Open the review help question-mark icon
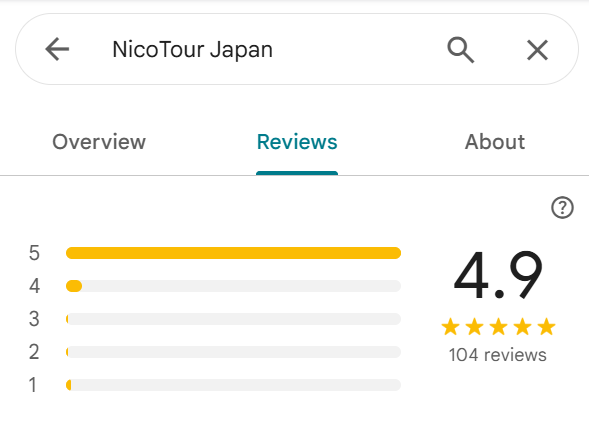Viewport: 589px width, 421px height. (562, 207)
